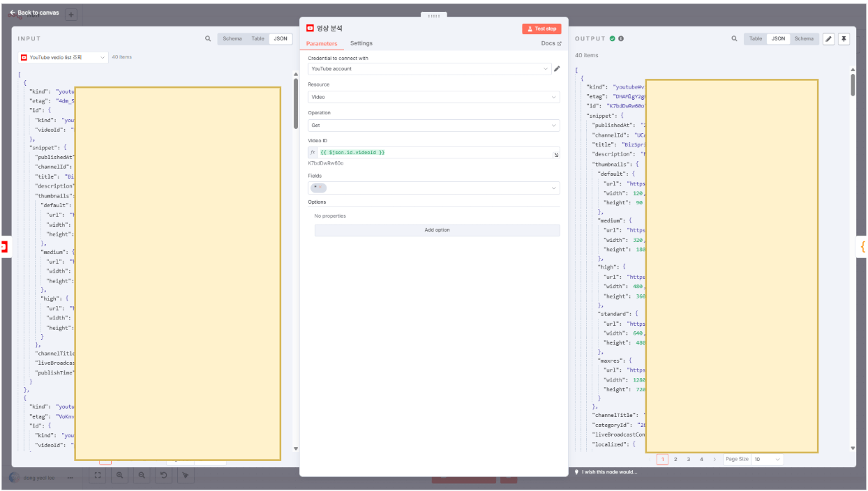This screenshot has width=868, height=491.
Task: Pin the output data
Action: click(x=844, y=39)
